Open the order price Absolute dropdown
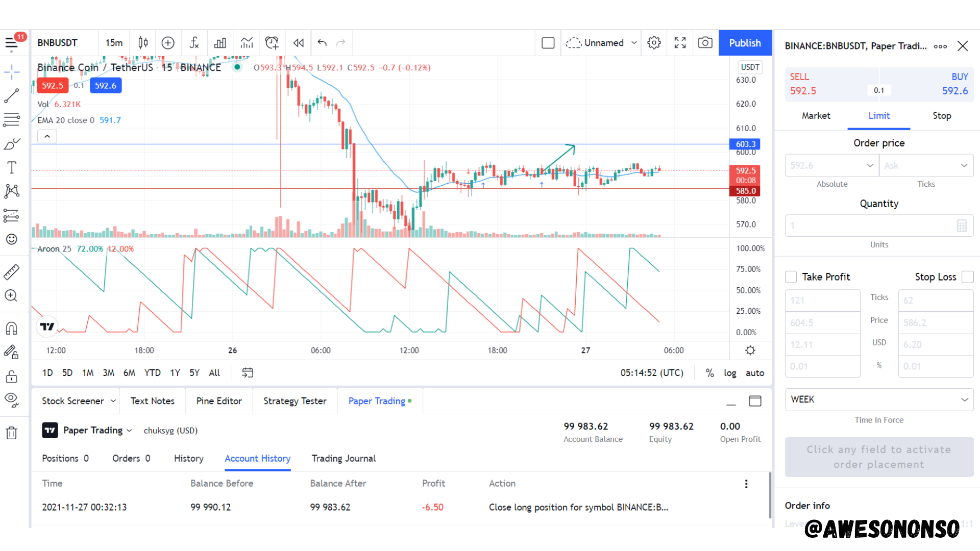This screenshot has width=980, height=551. tap(831, 166)
